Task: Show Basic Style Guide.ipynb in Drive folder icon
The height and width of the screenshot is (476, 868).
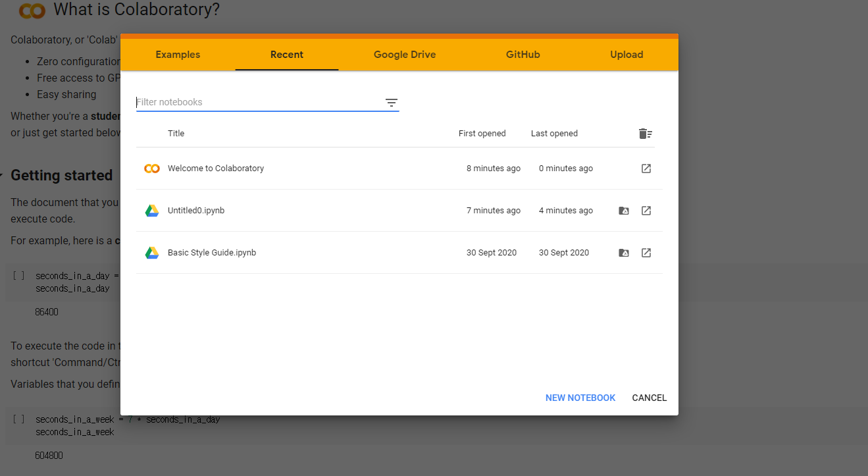Action: (624, 253)
